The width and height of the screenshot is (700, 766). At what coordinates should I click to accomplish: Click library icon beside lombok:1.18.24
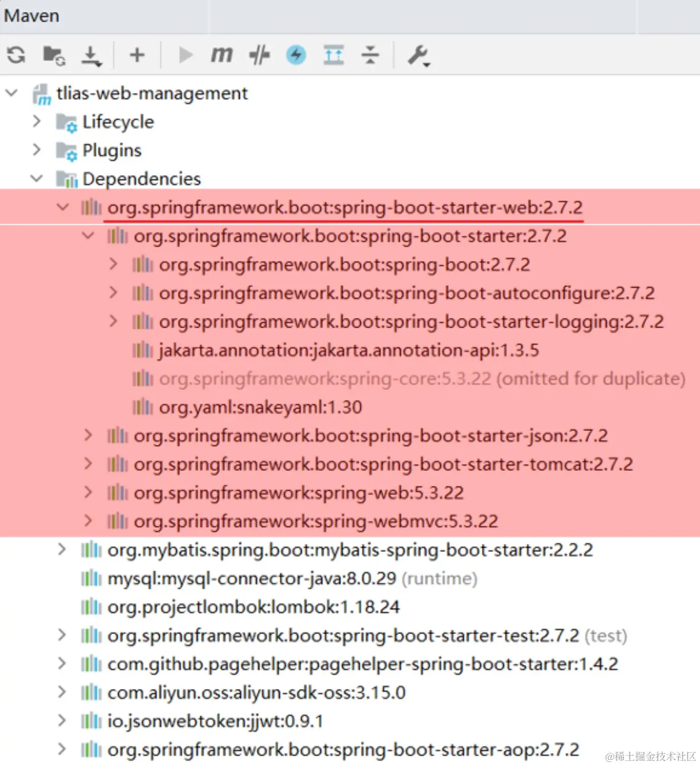coord(91,607)
